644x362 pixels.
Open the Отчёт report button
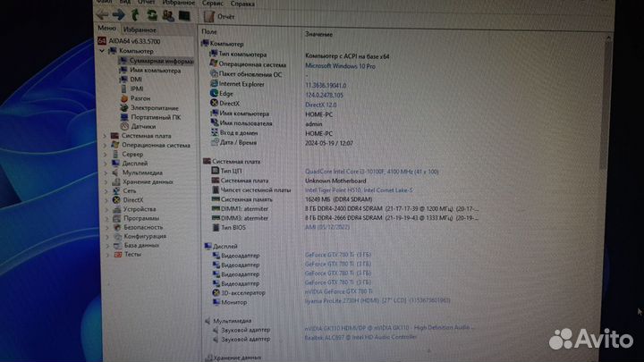(x=218, y=16)
